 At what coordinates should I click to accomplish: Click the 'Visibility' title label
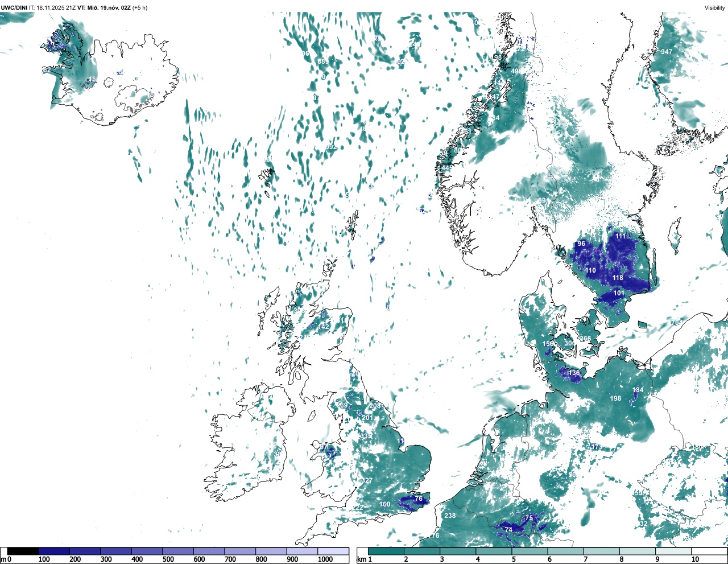point(714,7)
